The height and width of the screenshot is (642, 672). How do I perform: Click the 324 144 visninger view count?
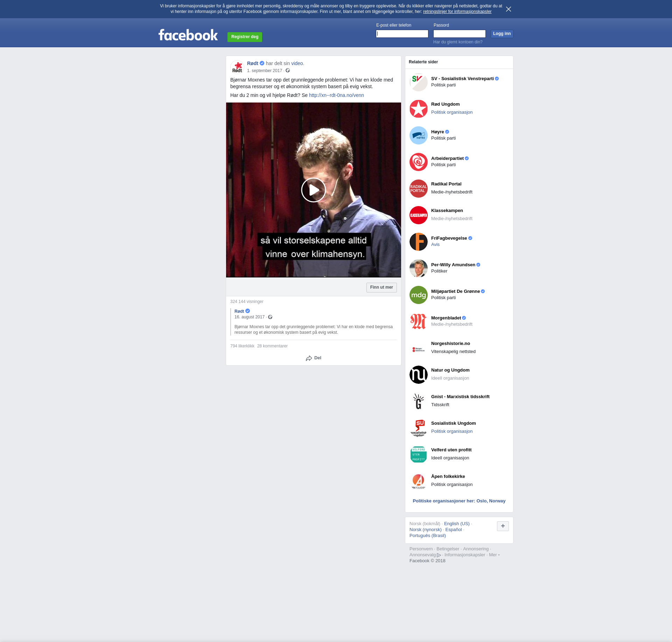[247, 302]
